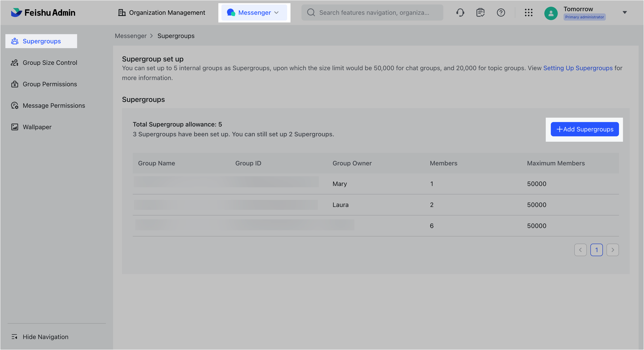Click the next page arrow
Screen dimensions: 644x350
click(x=612, y=250)
